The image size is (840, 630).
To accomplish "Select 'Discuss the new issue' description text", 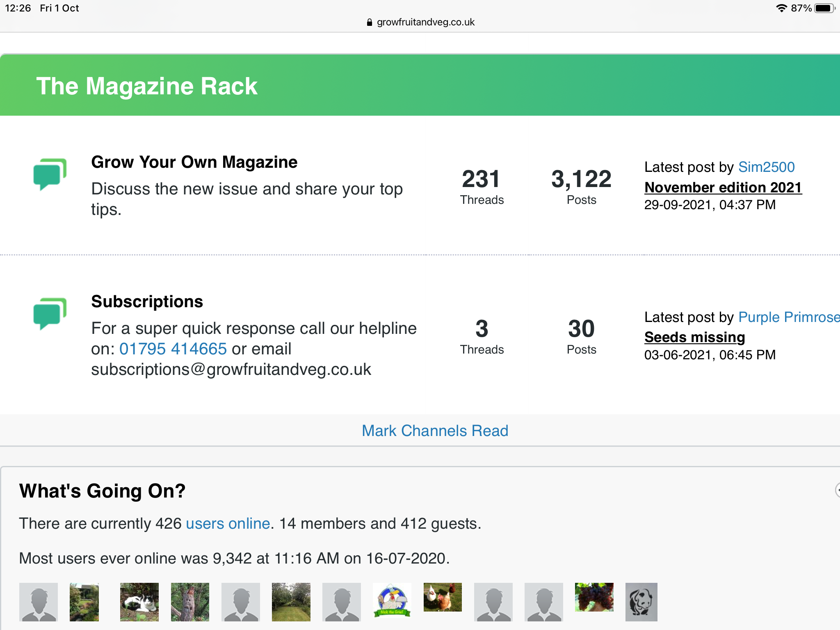I will (x=247, y=199).
